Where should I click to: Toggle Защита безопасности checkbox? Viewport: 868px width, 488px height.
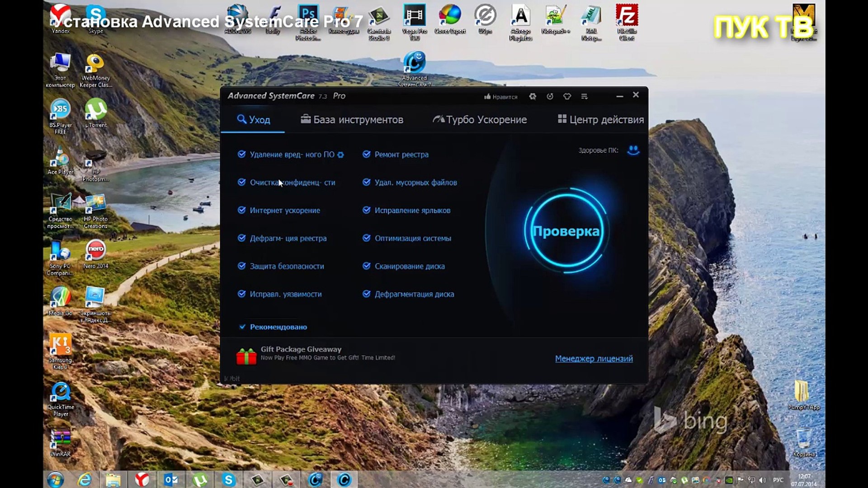(x=241, y=266)
